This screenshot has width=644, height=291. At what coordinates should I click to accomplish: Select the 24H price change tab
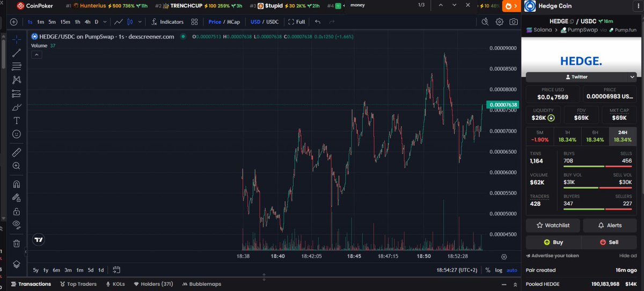pyautogui.click(x=623, y=136)
